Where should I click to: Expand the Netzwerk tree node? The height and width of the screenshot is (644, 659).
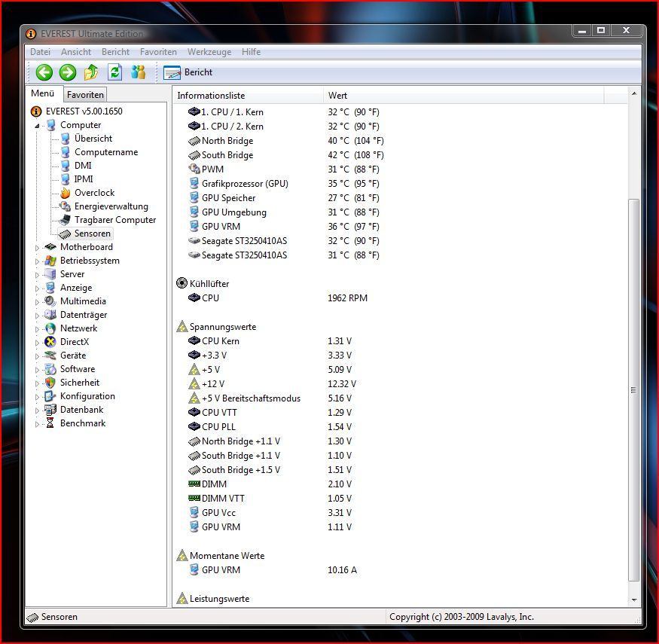click(x=37, y=328)
